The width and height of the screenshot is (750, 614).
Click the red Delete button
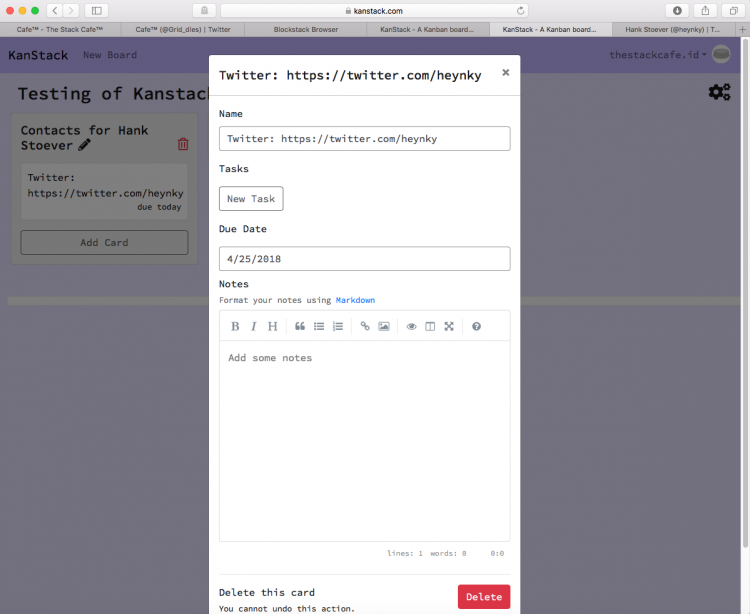pyautogui.click(x=484, y=597)
